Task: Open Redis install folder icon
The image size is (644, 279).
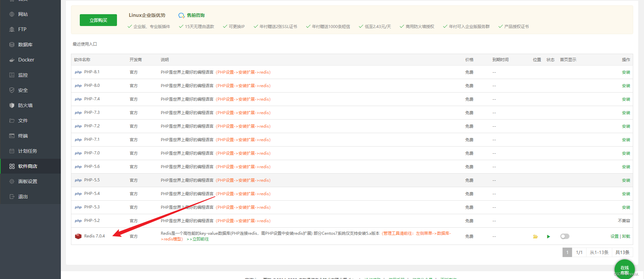Action: pyautogui.click(x=535, y=236)
